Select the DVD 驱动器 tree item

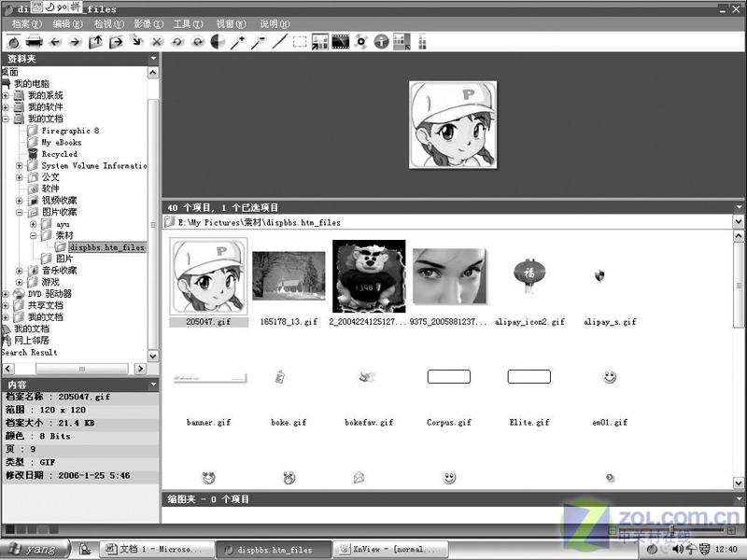[x=49, y=294]
